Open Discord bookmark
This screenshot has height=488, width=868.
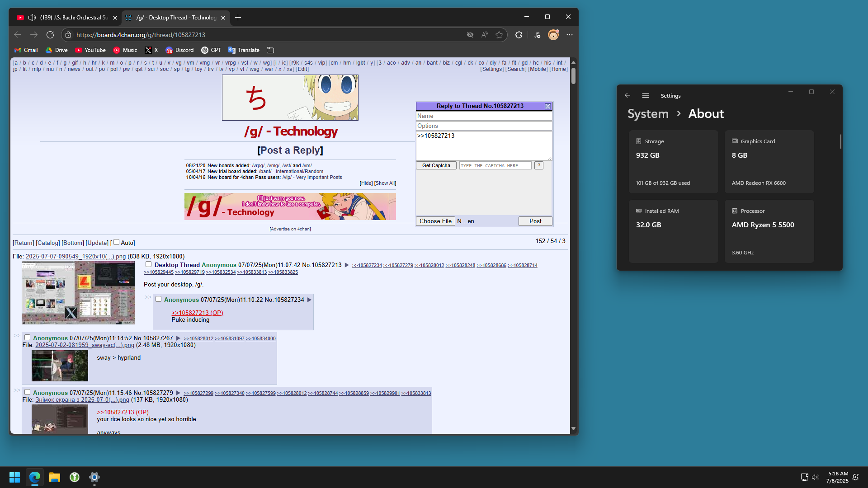pyautogui.click(x=179, y=50)
